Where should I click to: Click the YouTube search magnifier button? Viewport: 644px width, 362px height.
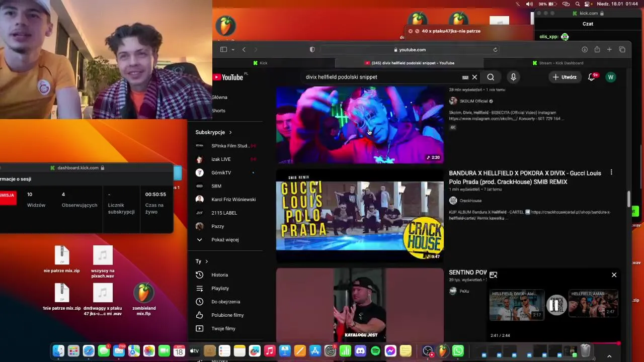click(x=491, y=77)
